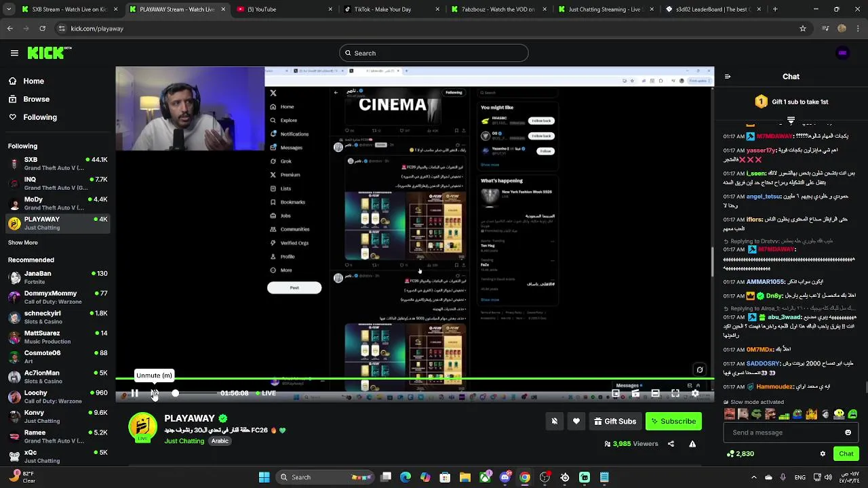Open the Ac7ionMan recommended channel

click(x=58, y=377)
